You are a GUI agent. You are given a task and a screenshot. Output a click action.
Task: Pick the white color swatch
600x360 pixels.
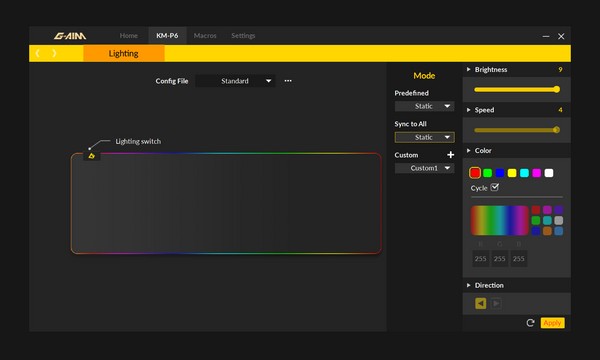549,173
